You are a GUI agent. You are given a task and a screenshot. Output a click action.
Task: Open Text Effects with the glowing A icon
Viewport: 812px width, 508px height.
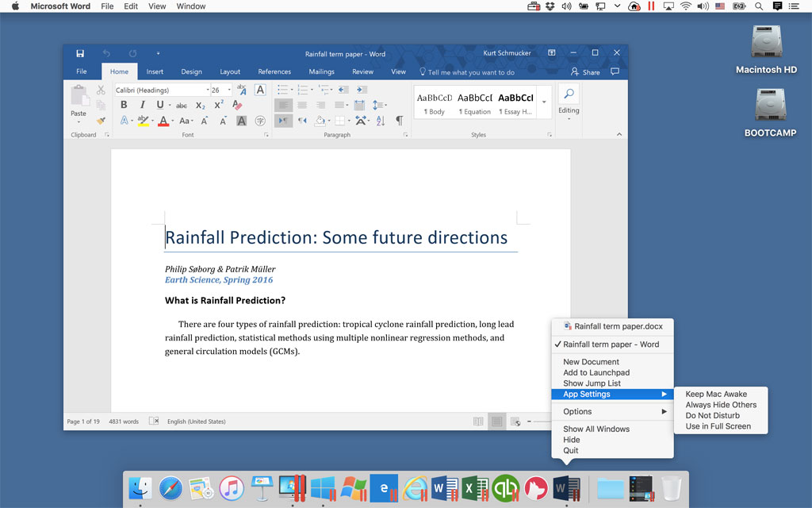(124, 121)
